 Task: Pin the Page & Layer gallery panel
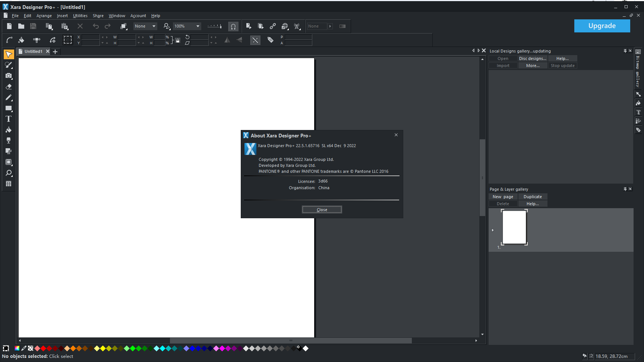tap(625, 189)
